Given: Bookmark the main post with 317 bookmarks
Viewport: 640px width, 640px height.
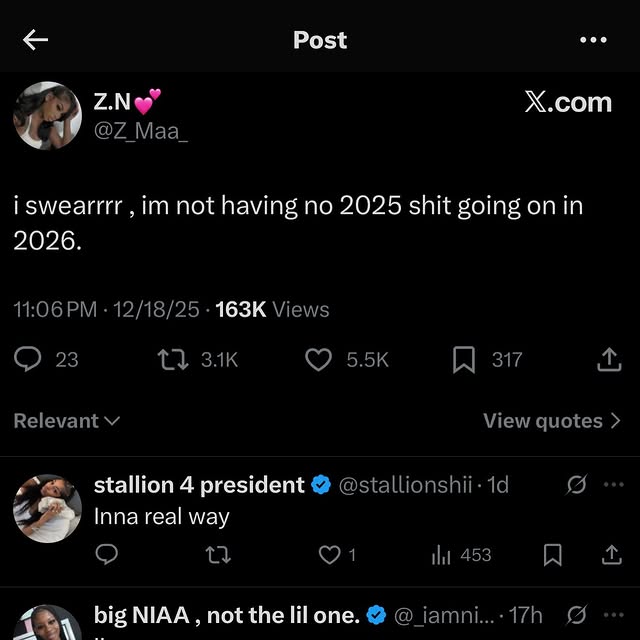Looking at the screenshot, I should [x=464, y=359].
